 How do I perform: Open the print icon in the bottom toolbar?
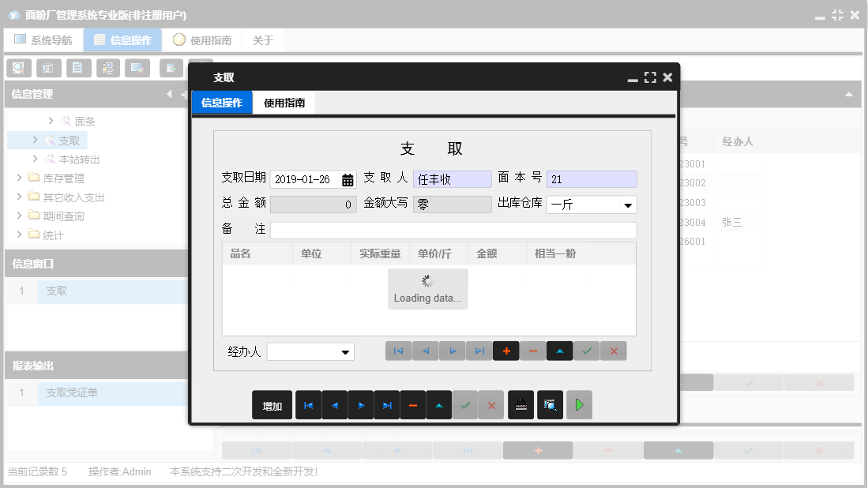[x=520, y=404]
